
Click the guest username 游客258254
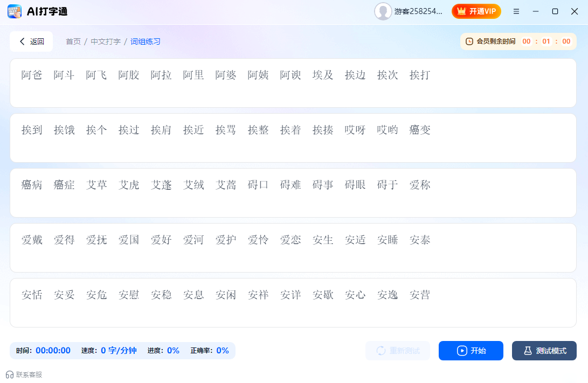coord(418,11)
